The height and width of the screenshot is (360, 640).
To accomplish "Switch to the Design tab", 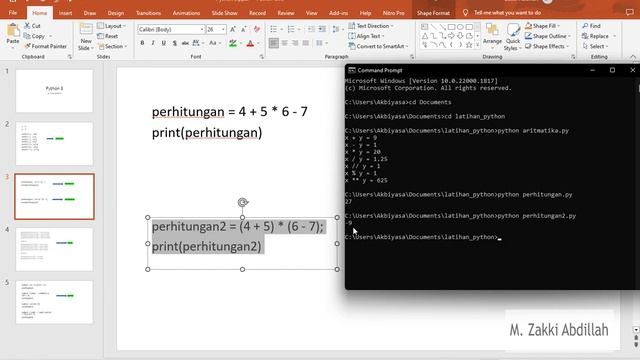I will (116, 13).
